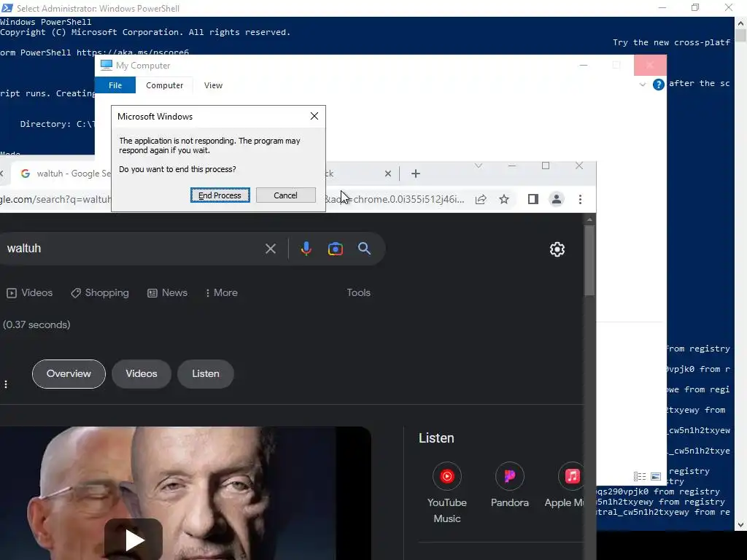
Task: Open the Chrome three-dot menu
Action: 580,200
